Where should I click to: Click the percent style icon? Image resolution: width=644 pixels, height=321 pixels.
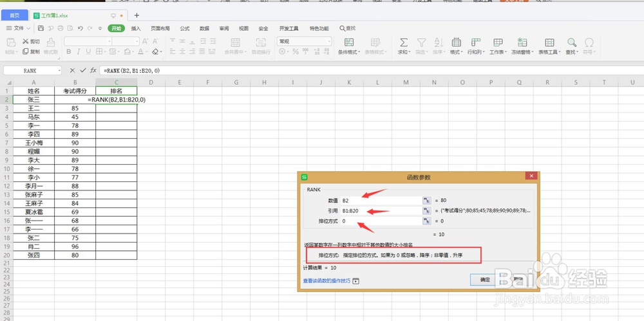click(x=296, y=51)
